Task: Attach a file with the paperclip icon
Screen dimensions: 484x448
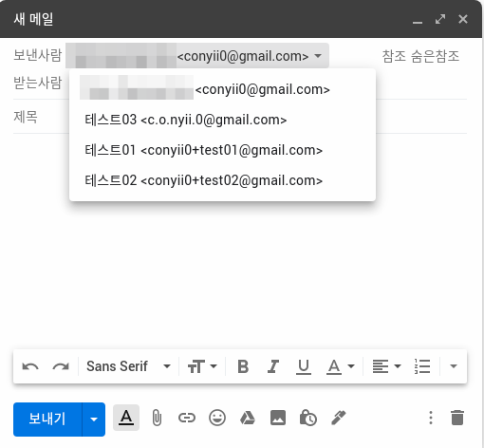Action: click(157, 418)
